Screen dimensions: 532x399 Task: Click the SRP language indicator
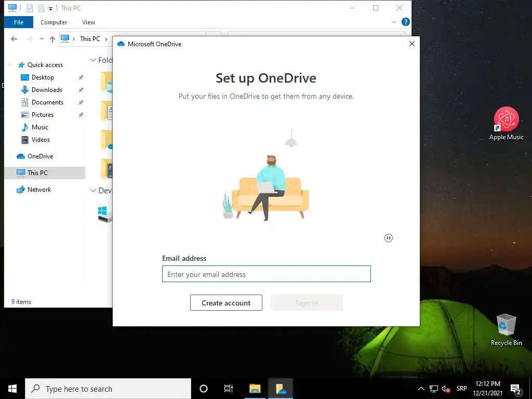point(461,389)
